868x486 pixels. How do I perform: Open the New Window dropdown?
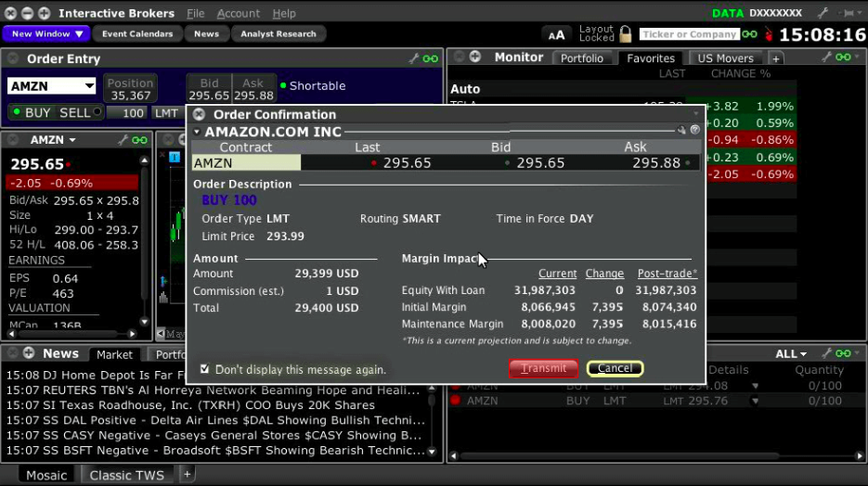[46, 33]
